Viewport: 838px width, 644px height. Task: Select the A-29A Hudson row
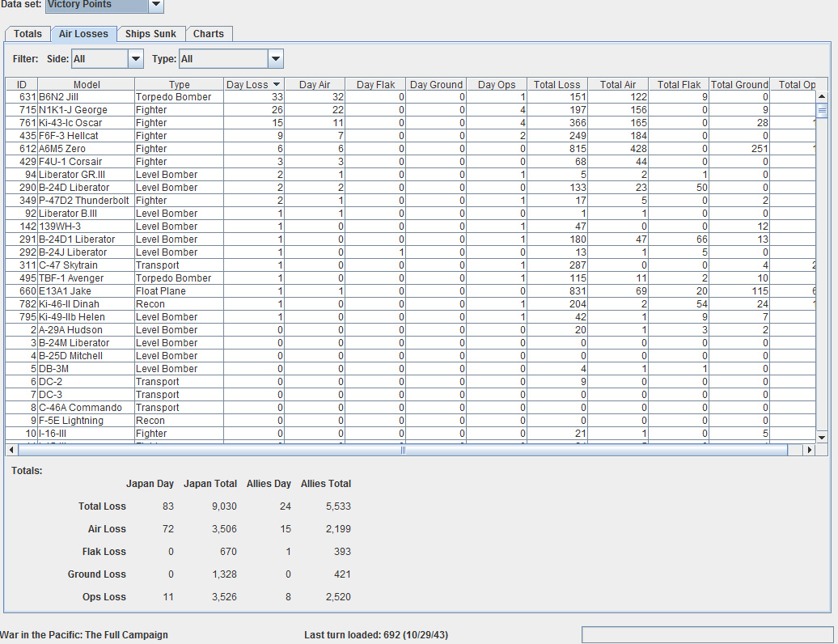click(410, 330)
